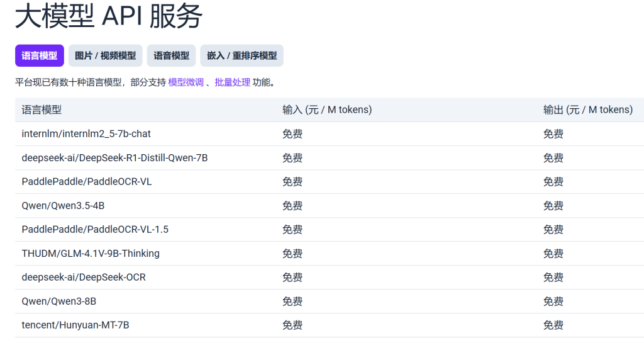This screenshot has width=644, height=338.
Task: Click input price 免费 for DeepSeek-OCR
Action: click(x=292, y=277)
